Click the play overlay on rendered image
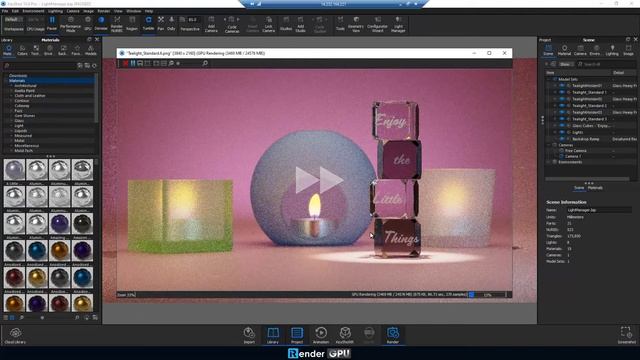The image size is (640, 360). (x=319, y=180)
